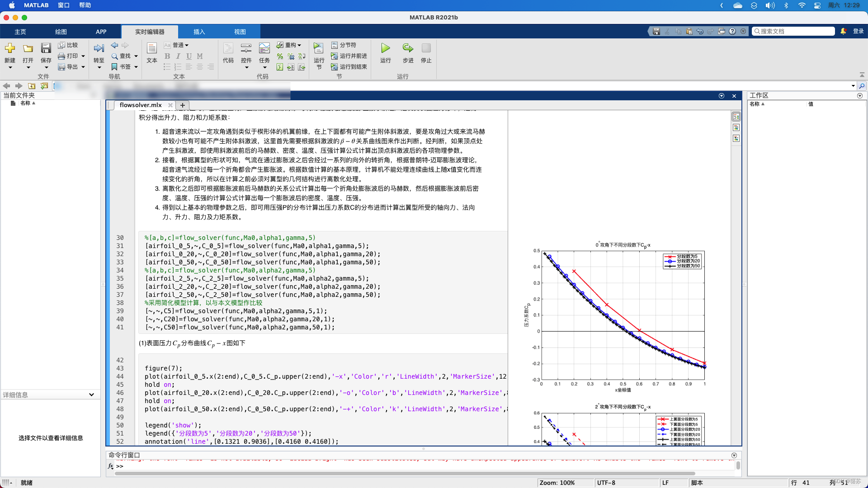Screen dimensions: 868x488
Task: Click the Save (保存) disk icon
Action: pos(46,48)
